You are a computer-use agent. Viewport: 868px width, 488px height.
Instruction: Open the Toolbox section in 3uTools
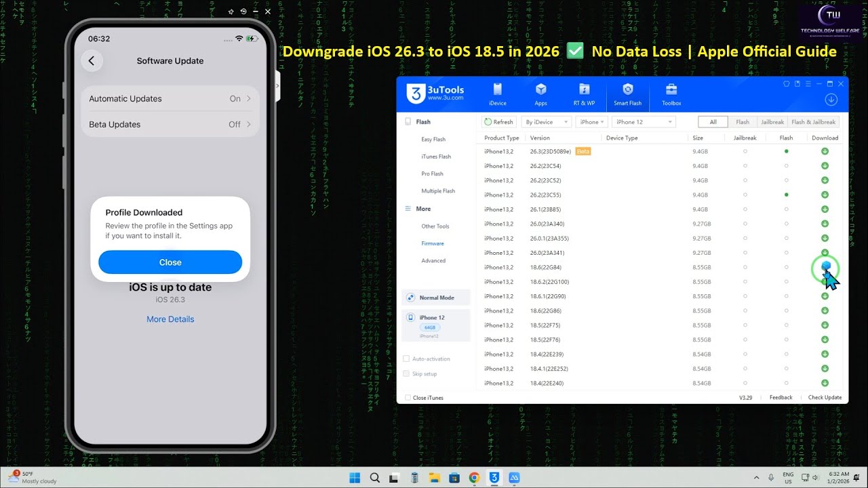(671, 94)
